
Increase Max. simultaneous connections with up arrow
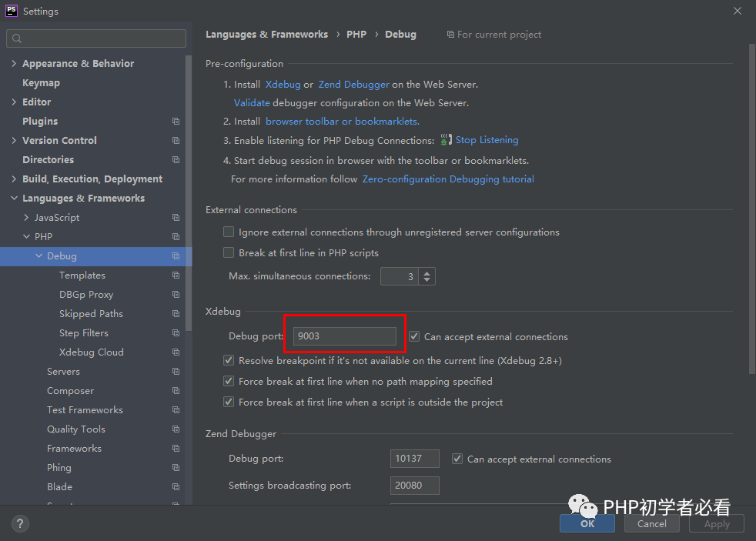[x=427, y=272]
